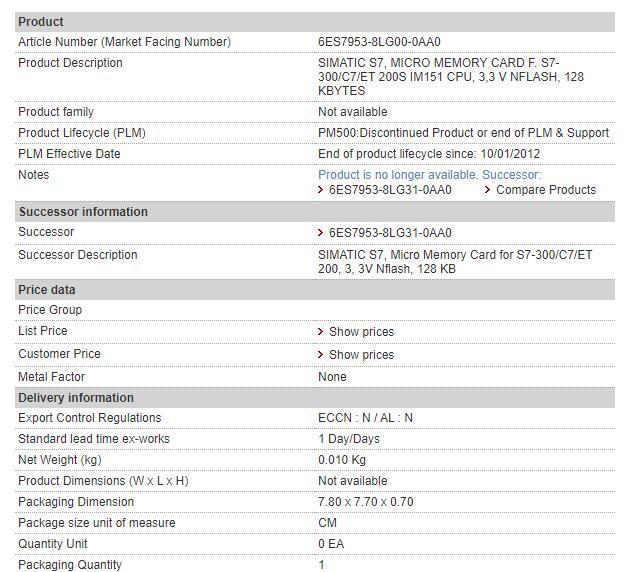The width and height of the screenshot is (631, 572).
Task: Click the 0.010 Kg net weight value
Action: coord(342,460)
